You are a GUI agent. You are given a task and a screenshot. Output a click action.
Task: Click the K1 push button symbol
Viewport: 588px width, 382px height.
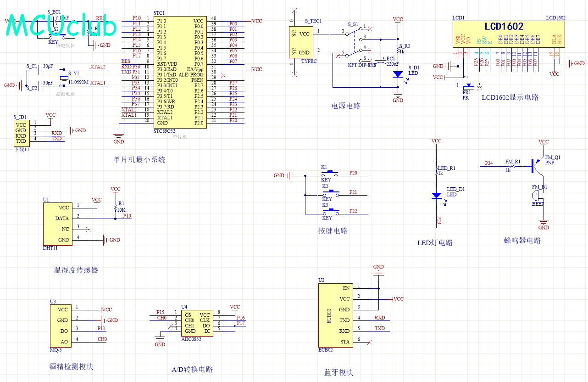[x=329, y=174]
